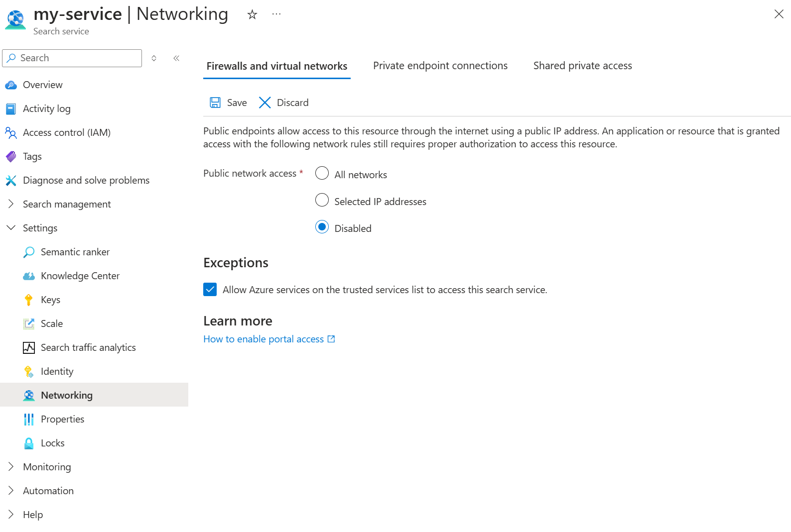Discard the networking changes
Viewport: 791px width, 532px height.
click(x=284, y=103)
